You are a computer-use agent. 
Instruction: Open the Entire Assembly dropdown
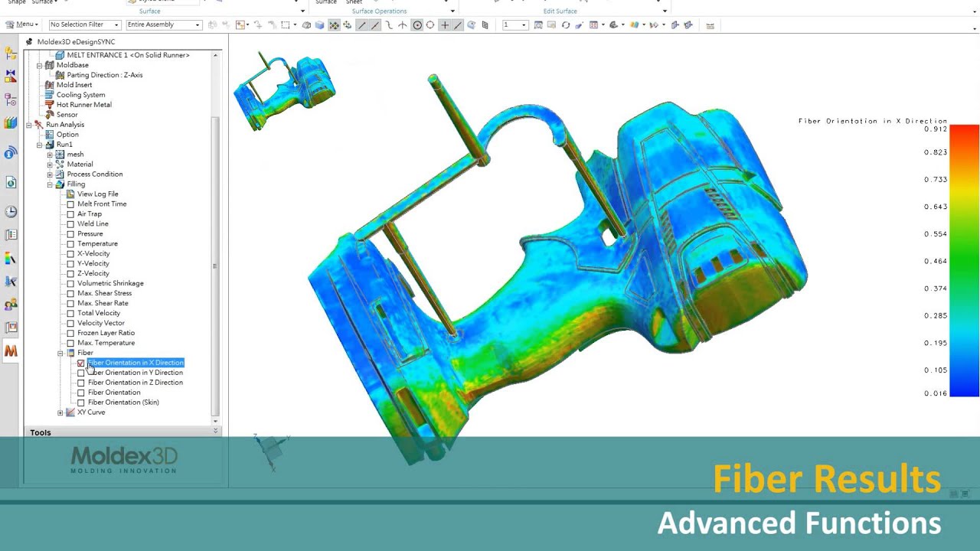(163, 24)
